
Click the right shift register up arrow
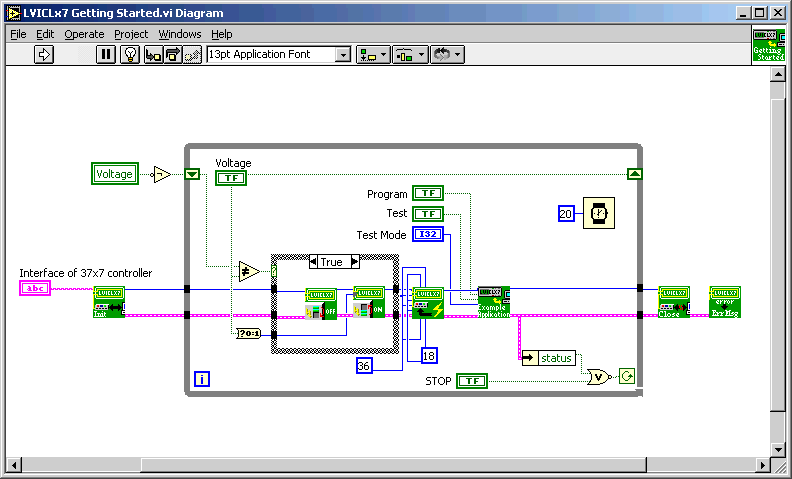pos(635,174)
